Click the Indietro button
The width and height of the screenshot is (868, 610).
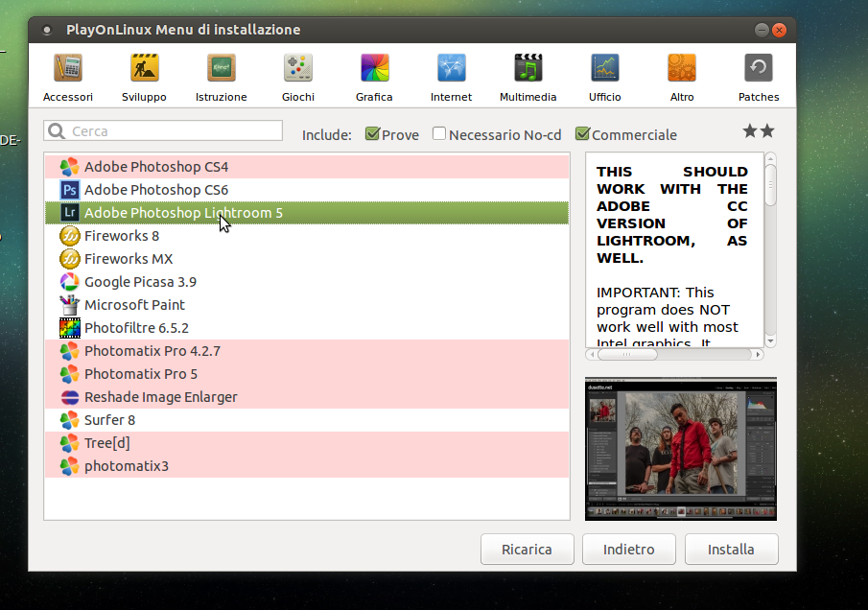click(x=629, y=550)
